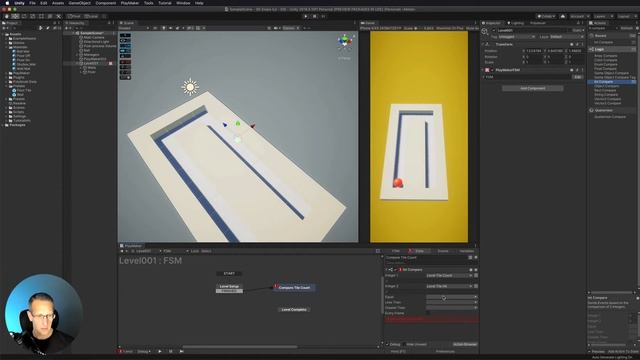The image size is (640, 360).
Task: Open the Equal event dropdown
Action: coord(452,297)
